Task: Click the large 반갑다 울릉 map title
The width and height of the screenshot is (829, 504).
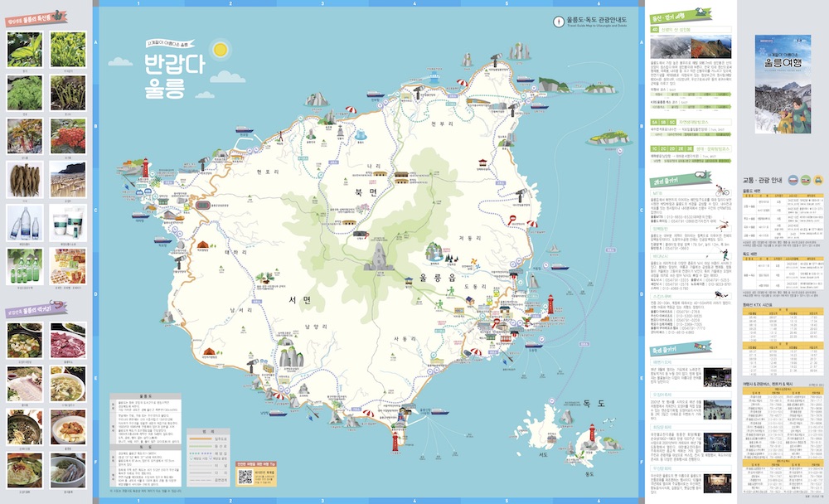Action: click(x=174, y=75)
